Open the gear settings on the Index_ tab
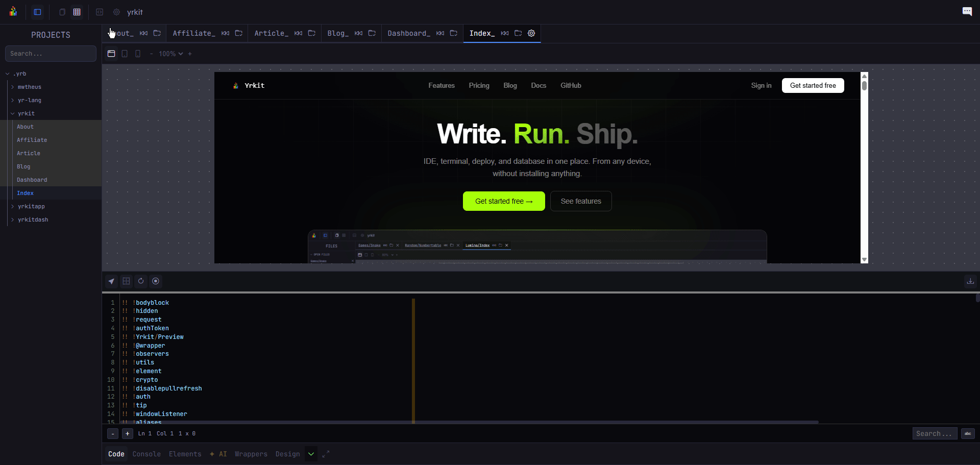The height and width of the screenshot is (465, 980). 531,33
